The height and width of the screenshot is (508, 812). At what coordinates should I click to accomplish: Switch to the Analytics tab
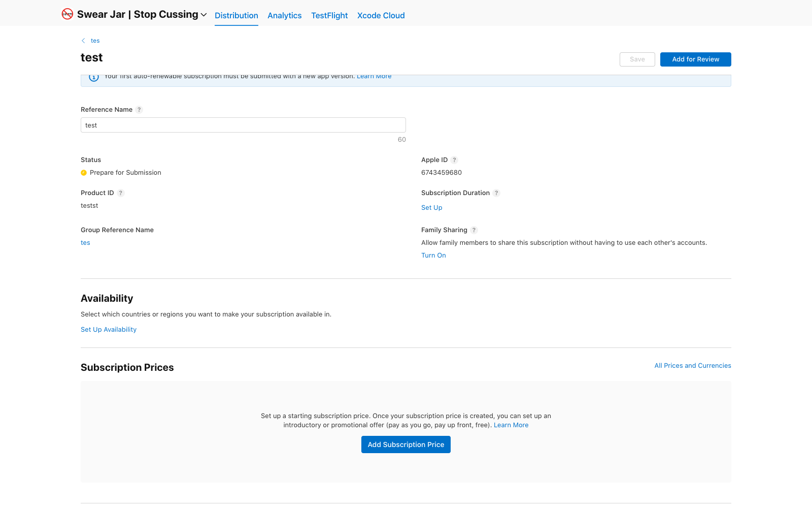(285, 15)
